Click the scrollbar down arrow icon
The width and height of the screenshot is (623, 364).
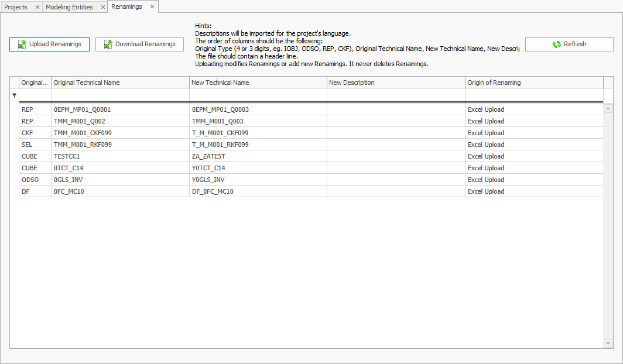(608, 344)
